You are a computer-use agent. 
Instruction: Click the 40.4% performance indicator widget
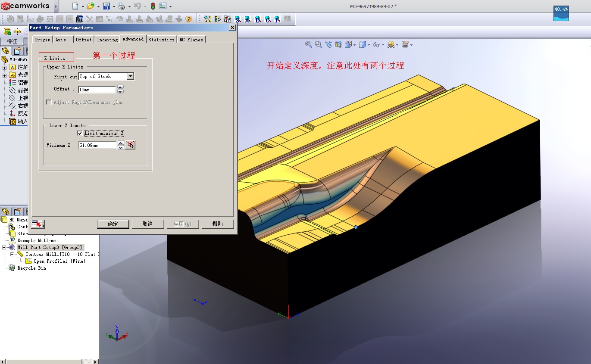coord(561,13)
